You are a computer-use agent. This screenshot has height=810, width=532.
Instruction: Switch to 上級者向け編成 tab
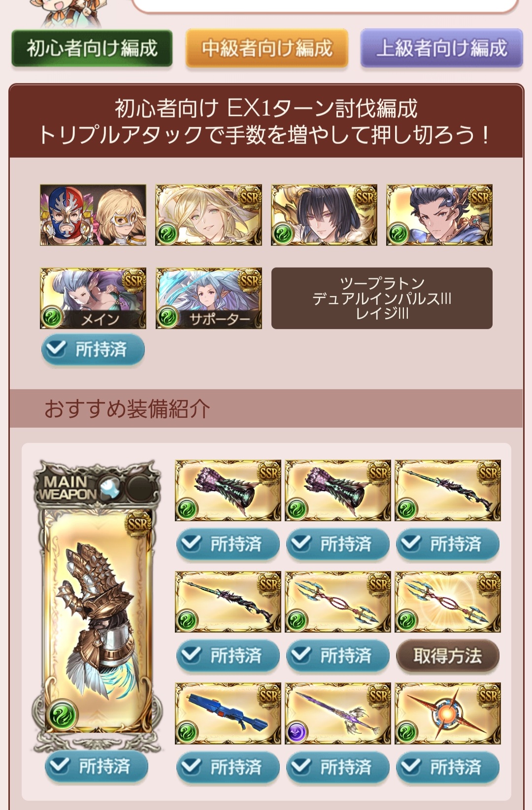(441, 48)
